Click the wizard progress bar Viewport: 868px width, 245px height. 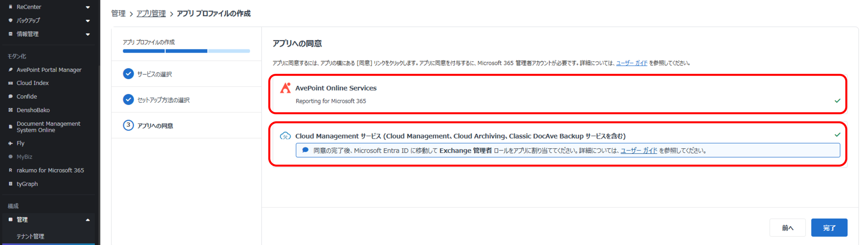(186, 51)
